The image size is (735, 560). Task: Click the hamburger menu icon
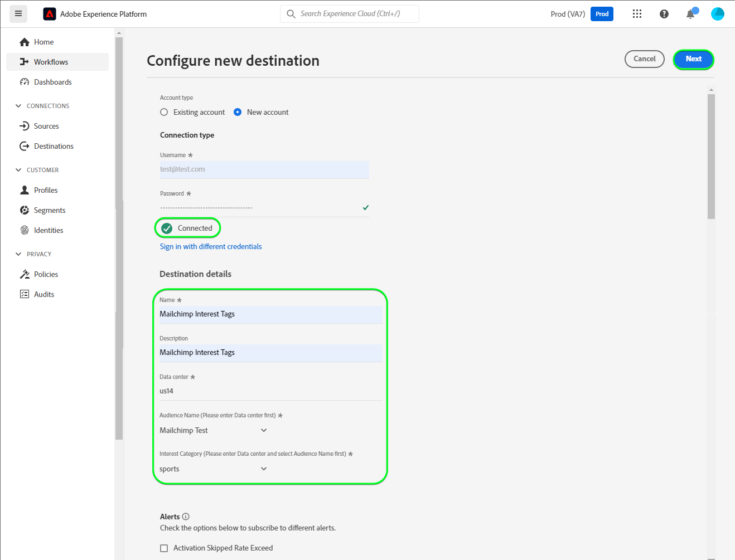18,14
